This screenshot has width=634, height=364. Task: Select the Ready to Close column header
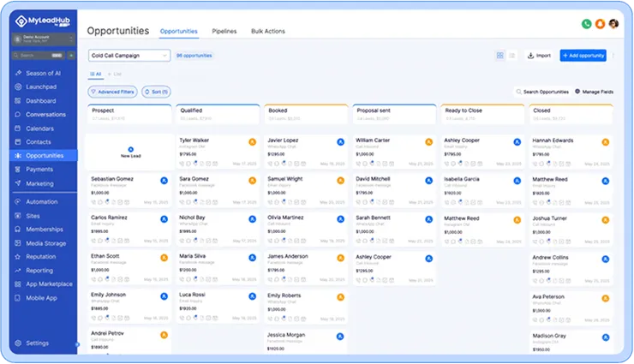pyautogui.click(x=482, y=114)
